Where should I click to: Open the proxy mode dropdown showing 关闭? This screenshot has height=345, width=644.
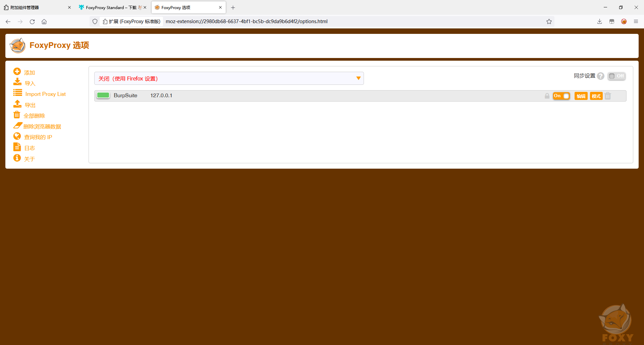(x=229, y=78)
